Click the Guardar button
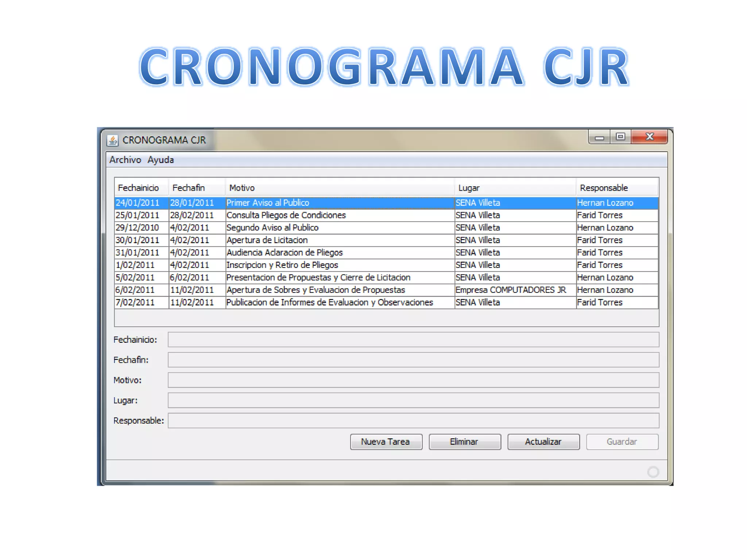Image resolution: width=747 pixels, height=560 pixels. click(x=622, y=442)
